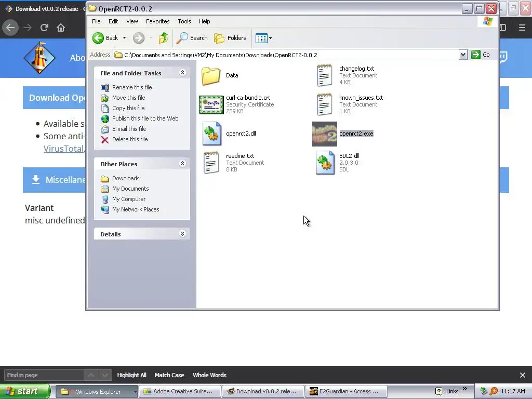Open the Data folder icon
This screenshot has width=532, height=399.
pyautogui.click(x=211, y=76)
